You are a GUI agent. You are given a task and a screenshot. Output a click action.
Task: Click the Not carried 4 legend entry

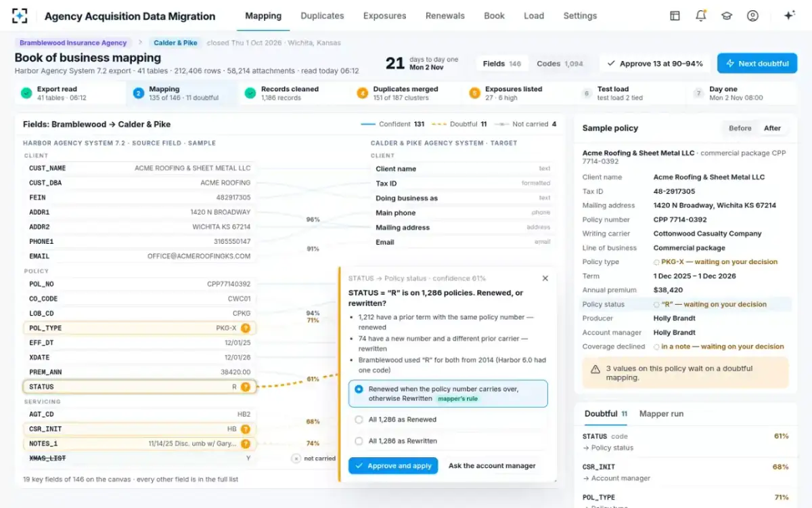coord(525,124)
